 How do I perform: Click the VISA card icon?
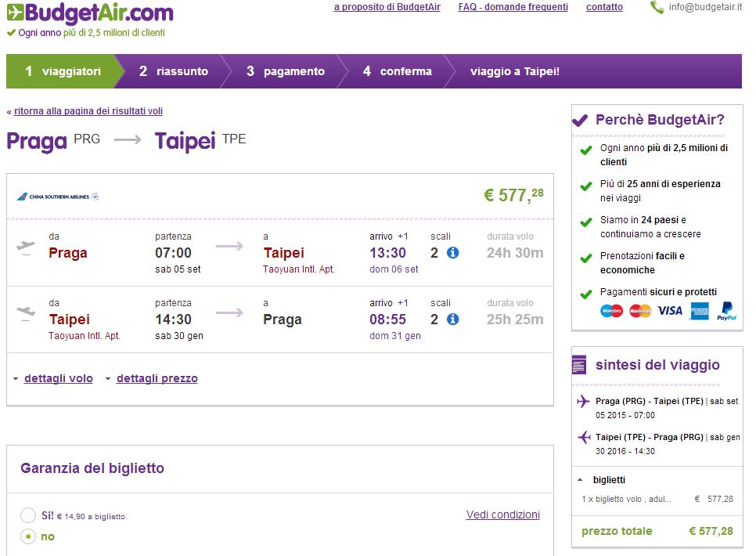pyautogui.click(x=670, y=311)
